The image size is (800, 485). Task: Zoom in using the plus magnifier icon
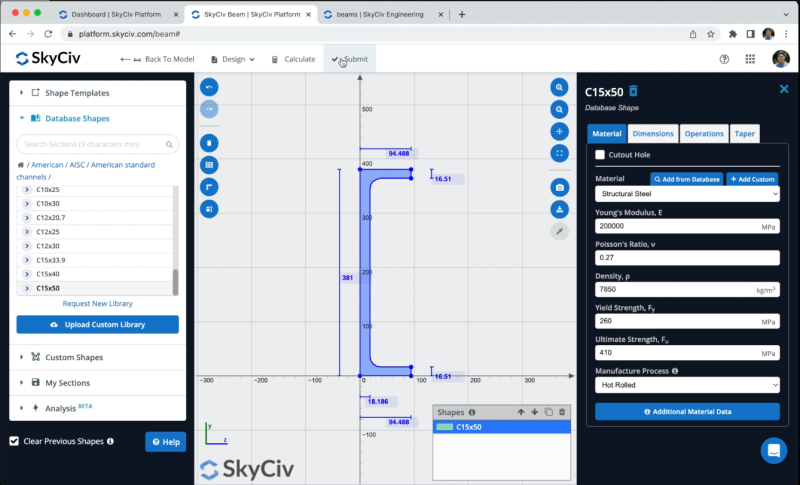[559, 87]
